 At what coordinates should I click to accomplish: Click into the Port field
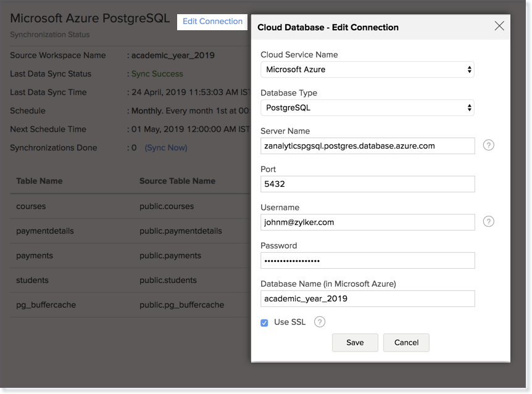(367, 184)
